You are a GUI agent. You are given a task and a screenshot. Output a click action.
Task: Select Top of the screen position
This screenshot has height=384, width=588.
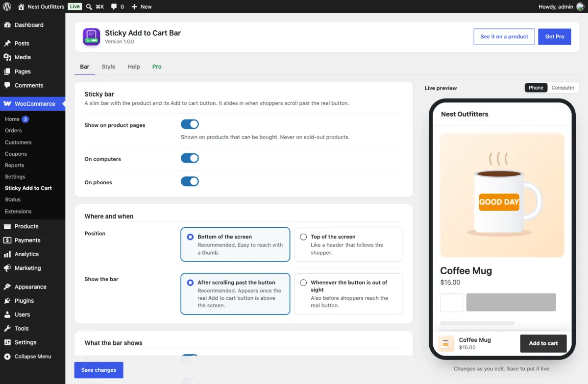point(348,244)
